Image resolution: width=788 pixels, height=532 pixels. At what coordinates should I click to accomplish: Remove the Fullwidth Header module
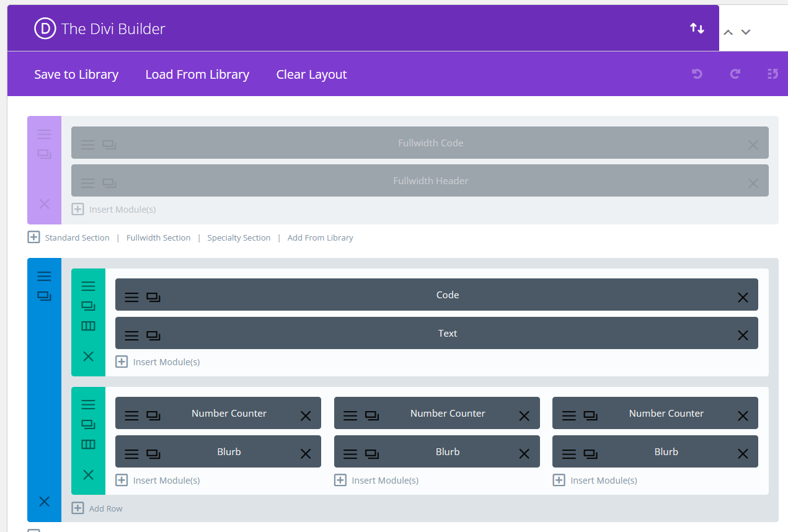(x=753, y=184)
